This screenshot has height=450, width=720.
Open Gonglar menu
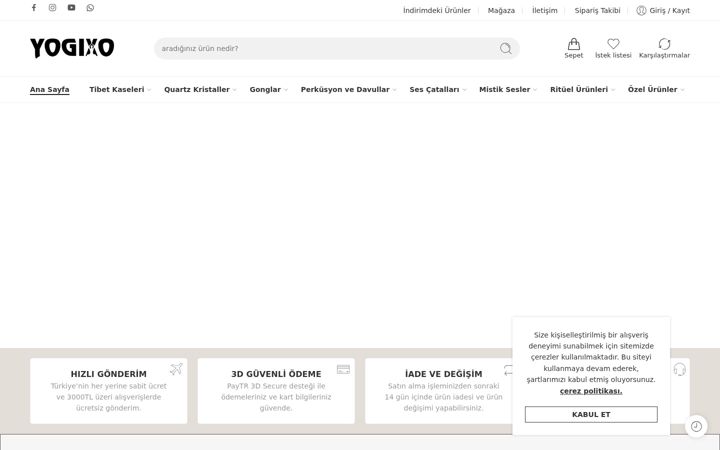[265, 90]
